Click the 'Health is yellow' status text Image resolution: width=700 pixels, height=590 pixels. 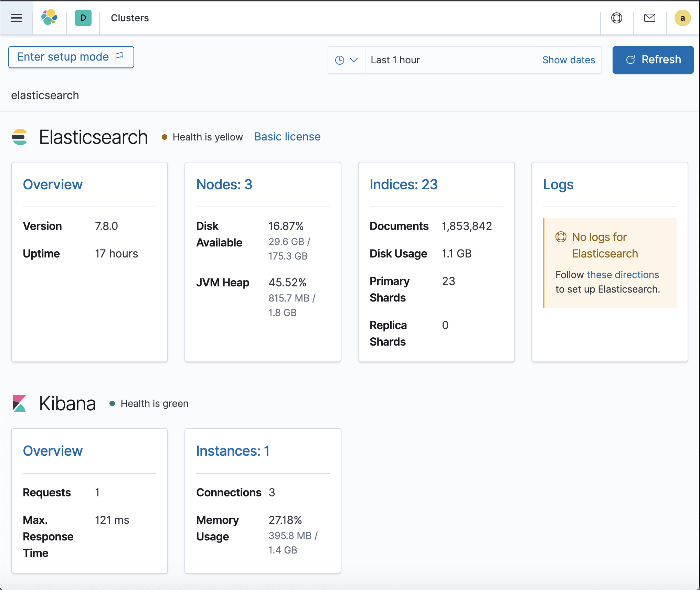[x=208, y=137]
